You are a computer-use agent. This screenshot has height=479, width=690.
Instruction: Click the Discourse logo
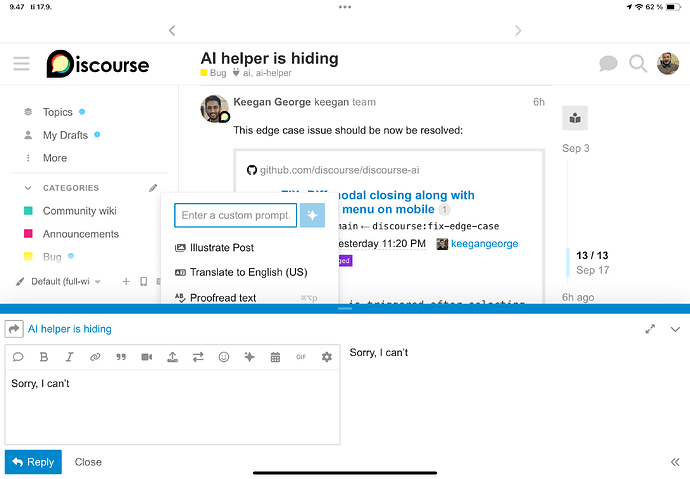click(98, 64)
